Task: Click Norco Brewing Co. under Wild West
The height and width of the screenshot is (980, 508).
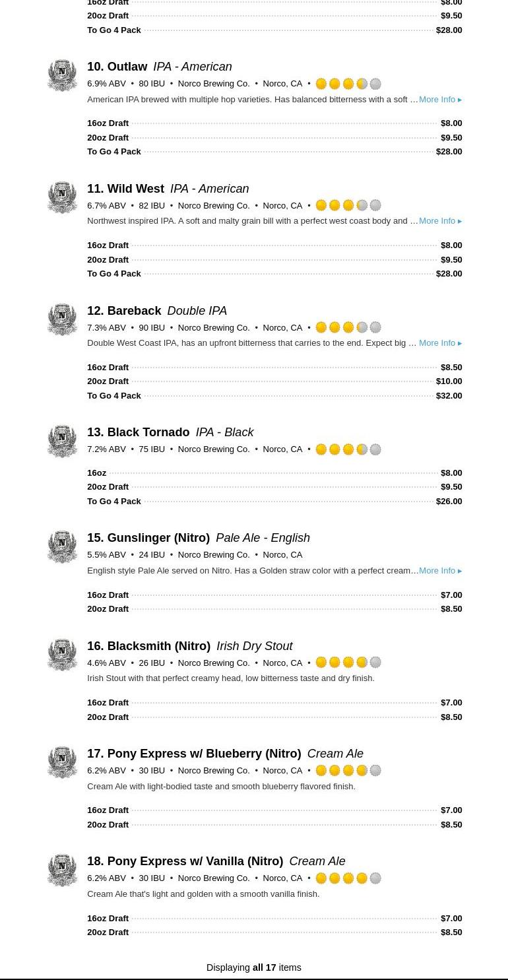Action: 214,206
